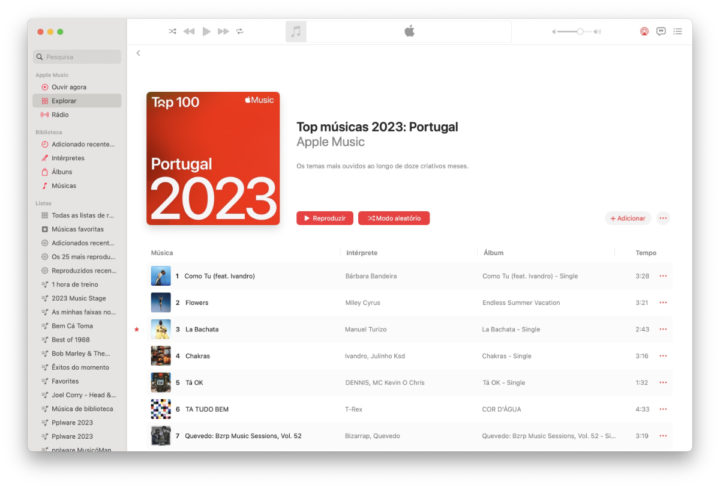This screenshot has width=720, height=488.
Task: Open more options for Como Tu
Action: [663, 276]
